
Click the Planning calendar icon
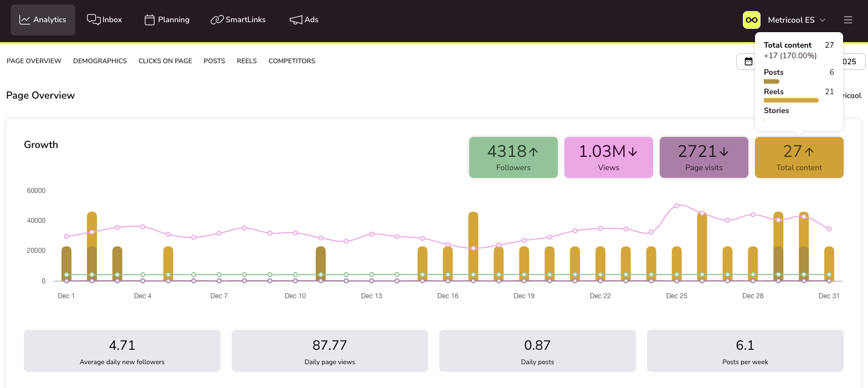click(149, 20)
